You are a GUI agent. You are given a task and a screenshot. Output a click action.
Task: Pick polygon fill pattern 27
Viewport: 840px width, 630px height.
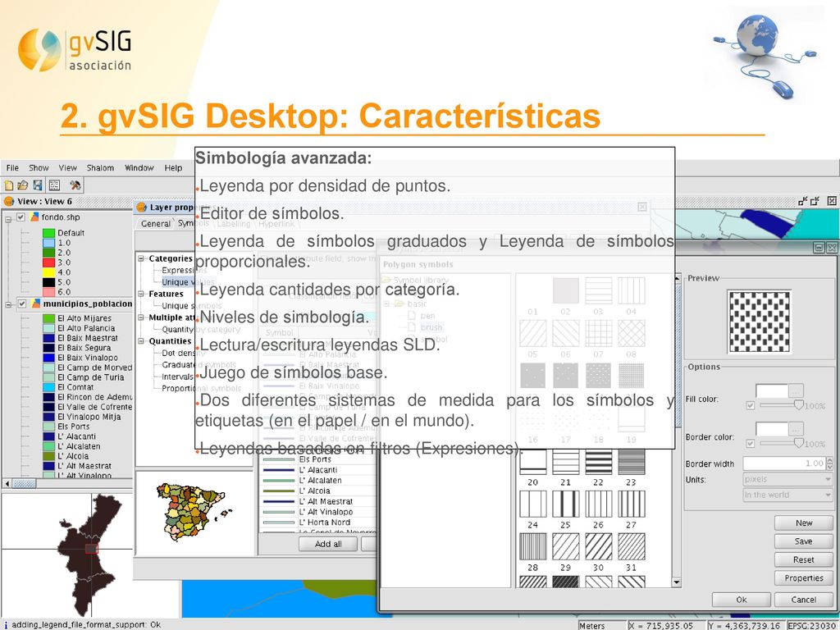click(x=631, y=504)
